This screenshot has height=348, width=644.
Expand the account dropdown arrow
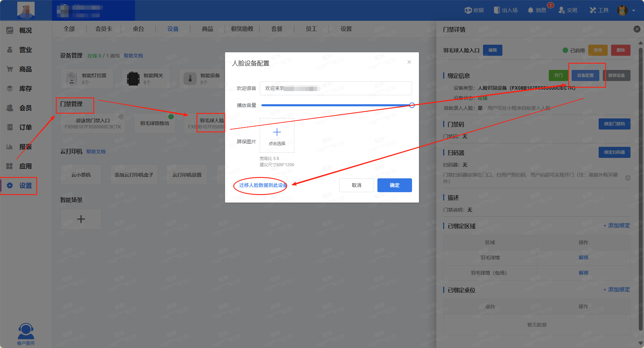(634, 11)
